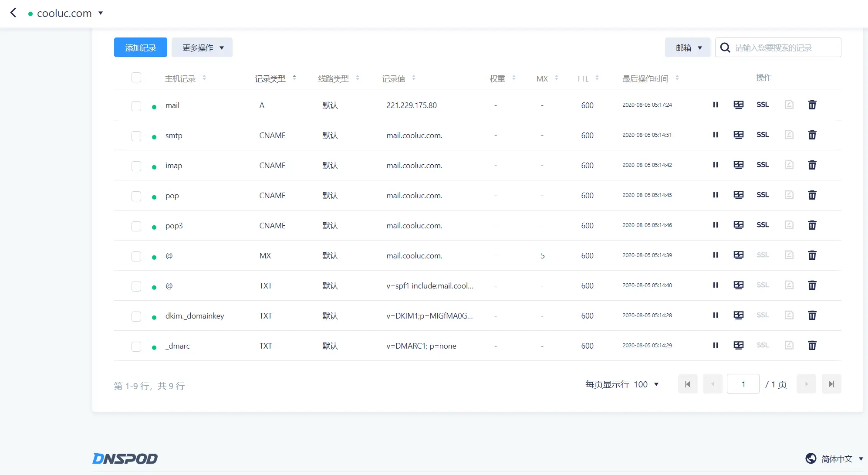Click the v=DMARC1; p=none value

pyautogui.click(x=421, y=346)
